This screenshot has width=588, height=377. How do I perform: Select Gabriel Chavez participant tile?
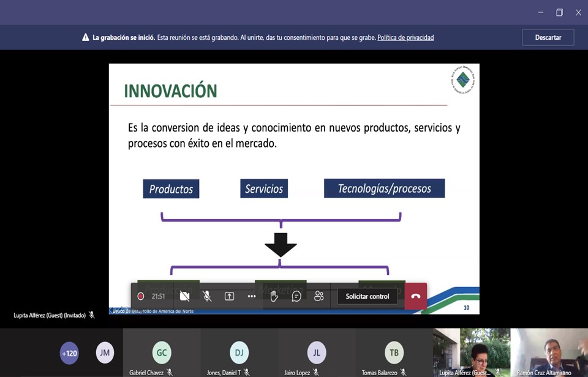tap(162, 353)
